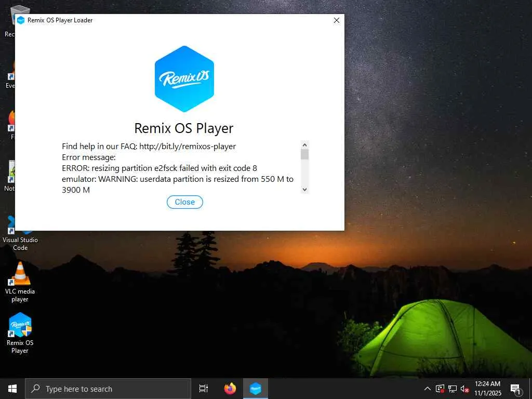Select the Remix OS Player desktop shortcut
Screen dimensions: 532x399
point(20,333)
